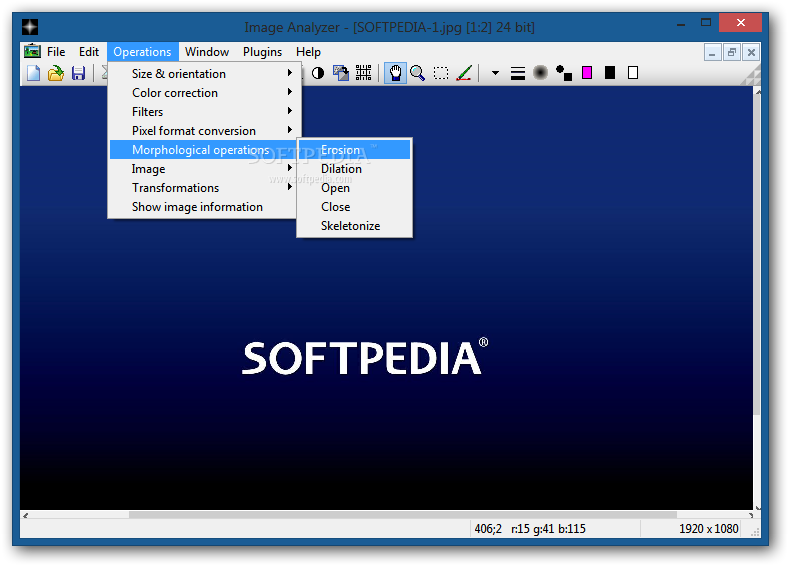789x566 pixels.
Task: Expand the Image submenu
Action: (x=203, y=169)
